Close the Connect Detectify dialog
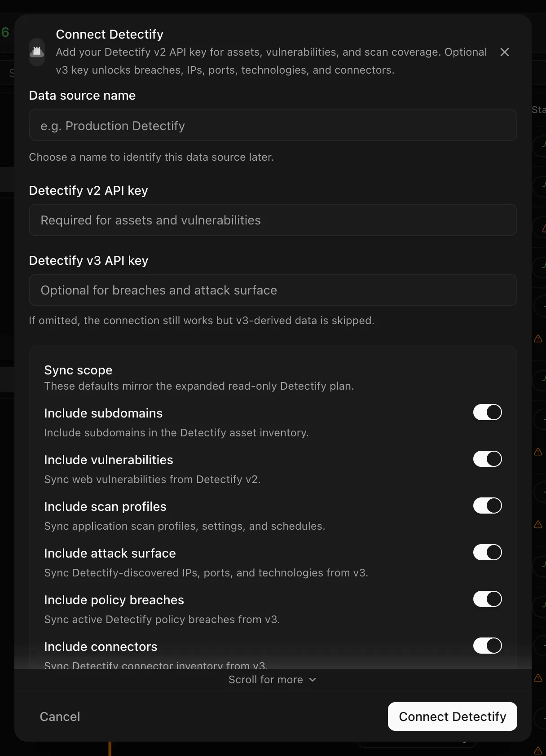 [x=505, y=52]
